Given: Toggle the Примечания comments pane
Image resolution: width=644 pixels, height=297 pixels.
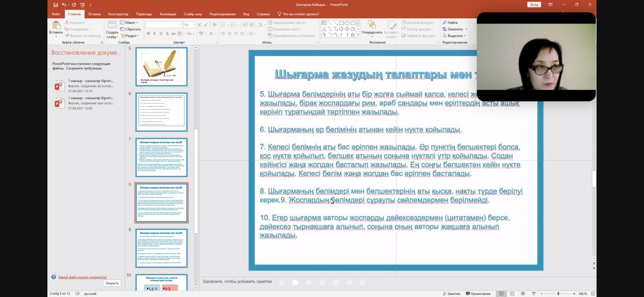Looking at the screenshot, I should click(478, 293).
